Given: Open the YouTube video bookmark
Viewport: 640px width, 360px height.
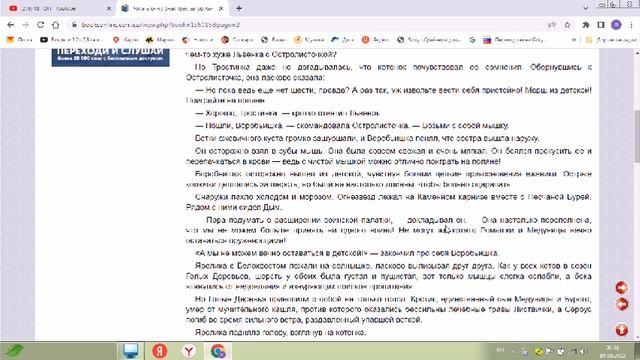Looking at the screenshot, I should coord(71,40).
